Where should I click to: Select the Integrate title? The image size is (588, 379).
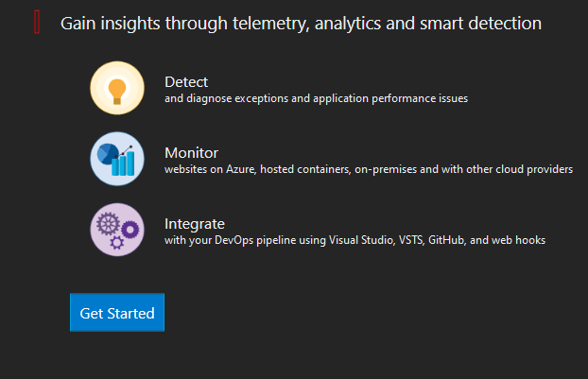(194, 224)
